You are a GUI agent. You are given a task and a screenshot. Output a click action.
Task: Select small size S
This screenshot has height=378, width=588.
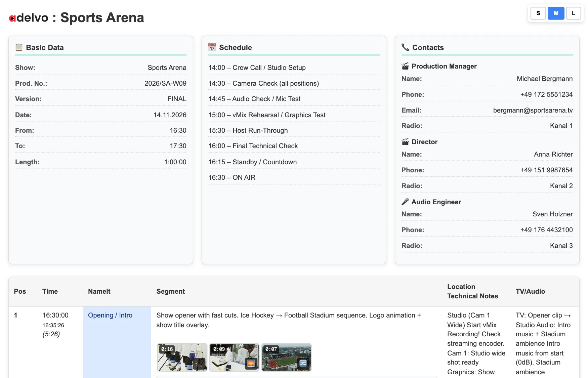pyautogui.click(x=538, y=13)
